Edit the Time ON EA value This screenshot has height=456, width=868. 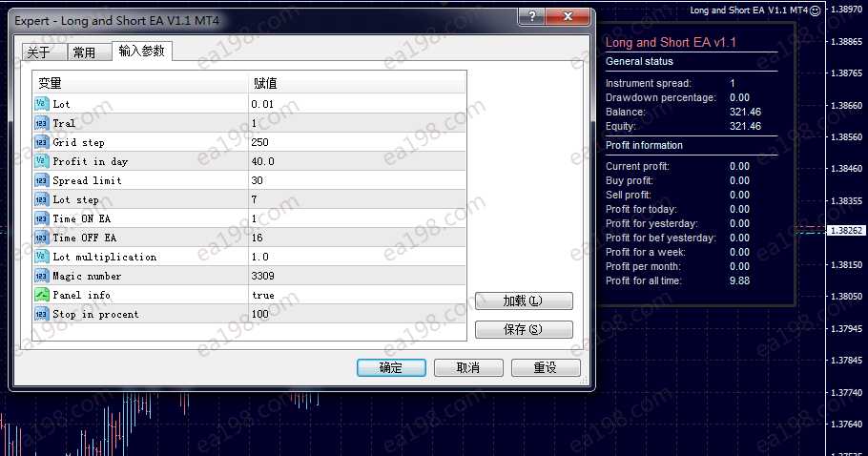357,218
